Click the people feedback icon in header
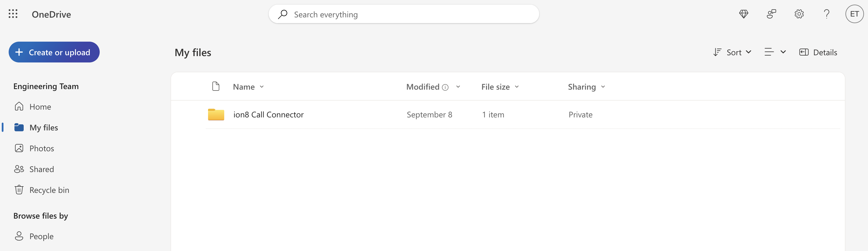 pos(771,14)
